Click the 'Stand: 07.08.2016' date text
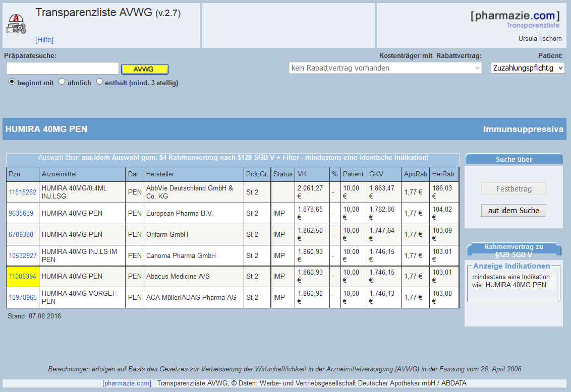Viewport: 571px width, 392px height. click(x=34, y=316)
